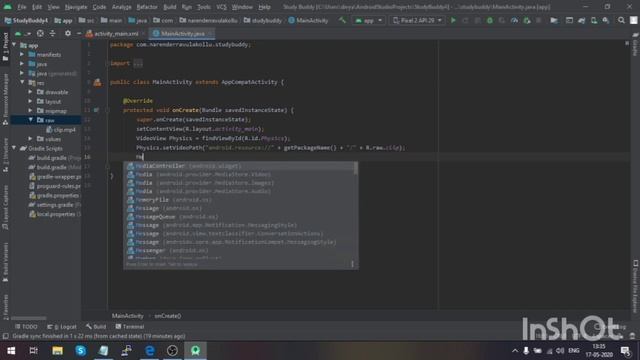Screen dimensions: 640x360
Task: Click the Scroll from Source target icon
Action: pos(40,33)
